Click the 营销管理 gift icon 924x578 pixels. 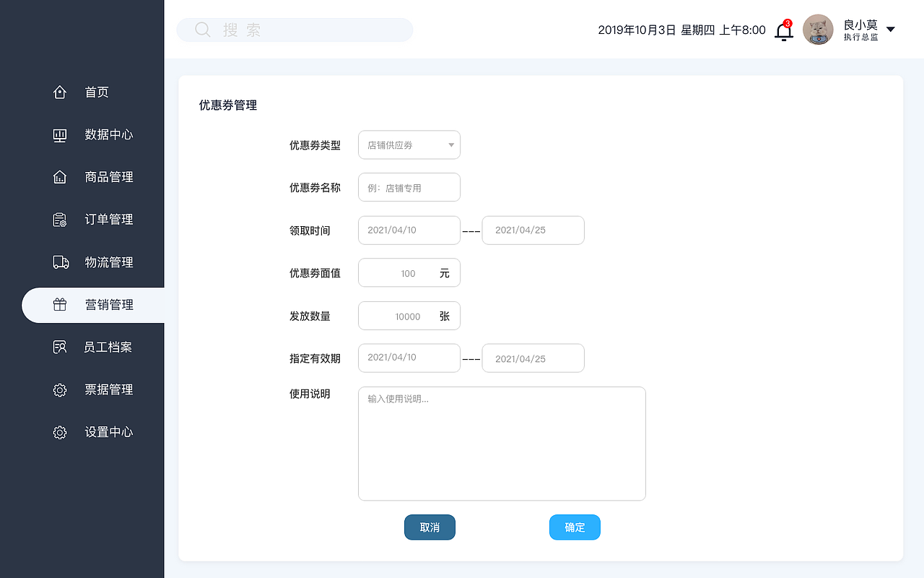tap(60, 304)
